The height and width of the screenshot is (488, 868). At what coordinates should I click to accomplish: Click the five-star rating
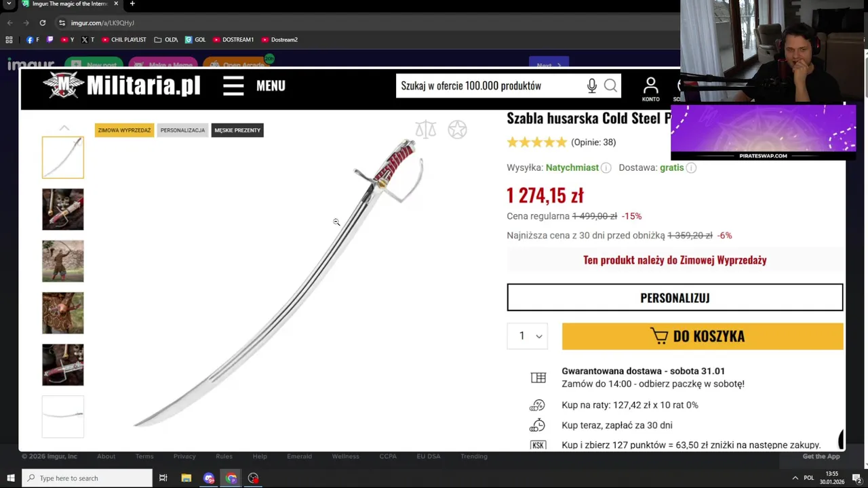(537, 142)
